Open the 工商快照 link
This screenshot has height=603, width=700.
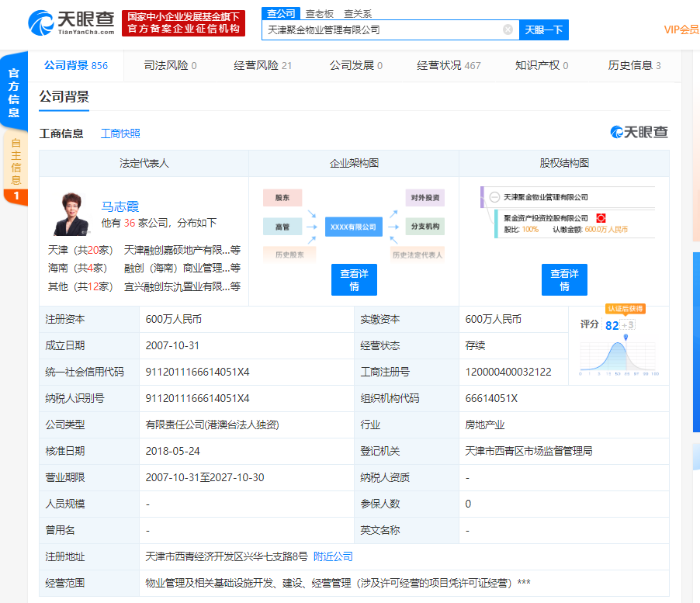coord(120,133)
